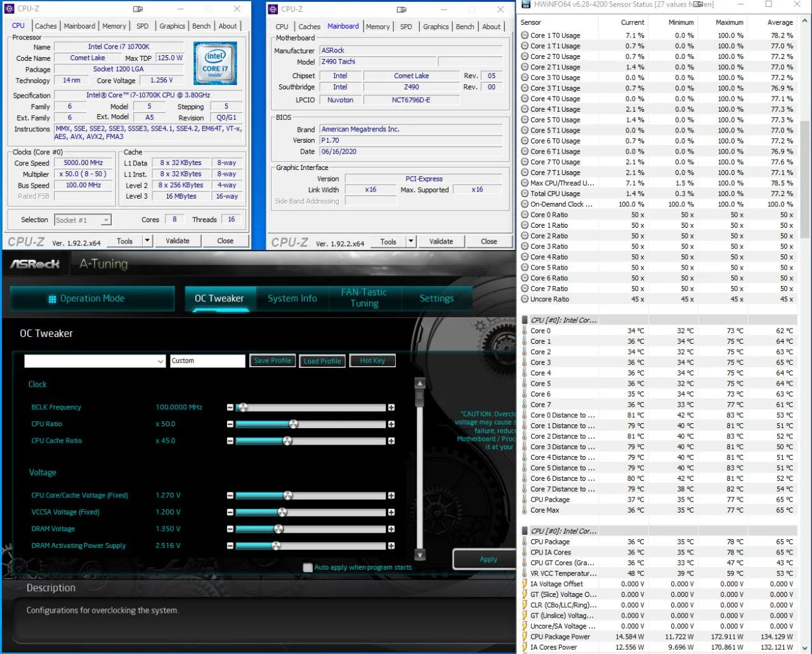Screen dimensions: 812x654
Task: Click the Maximum column header in HWiNFO
Action: click(x=730, y=22)
